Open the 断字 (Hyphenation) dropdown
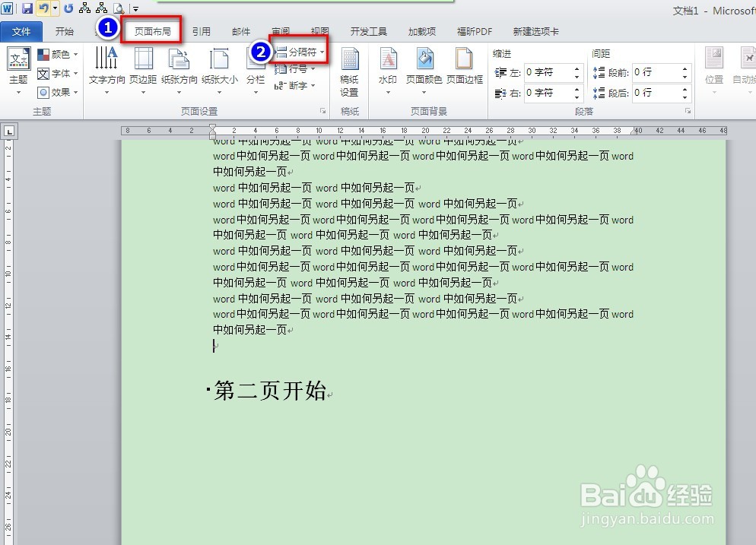Screen dimensions: 756x545 (x=297, y=86)
